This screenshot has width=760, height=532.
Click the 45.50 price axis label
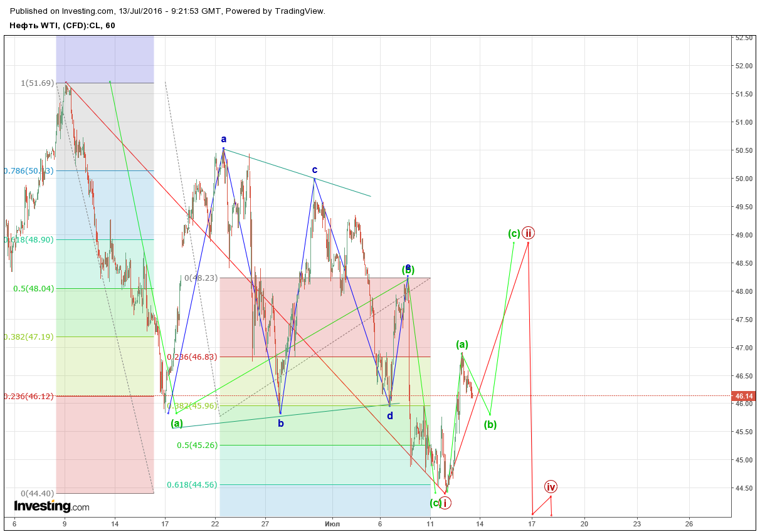click(x=744, y=432)
